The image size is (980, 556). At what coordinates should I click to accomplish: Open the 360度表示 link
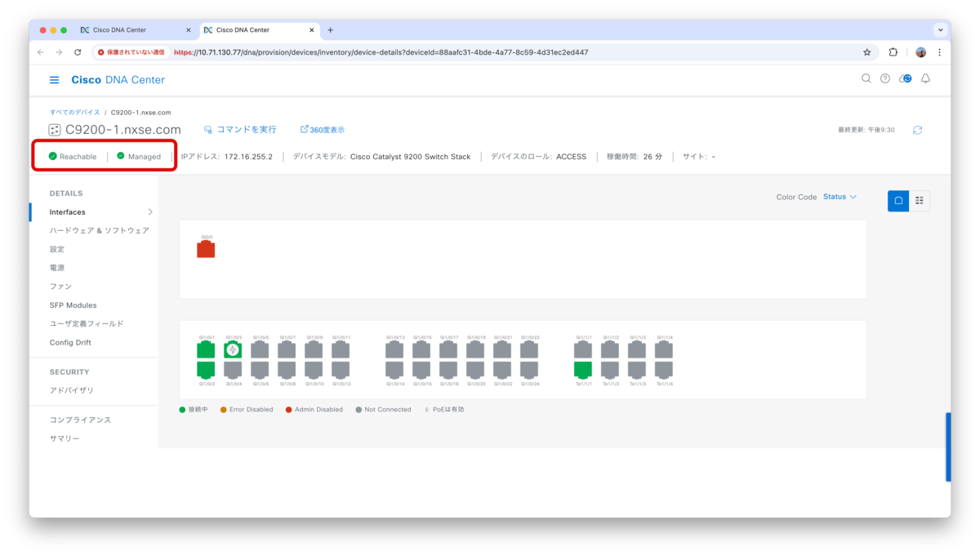(x=323, y=129)
